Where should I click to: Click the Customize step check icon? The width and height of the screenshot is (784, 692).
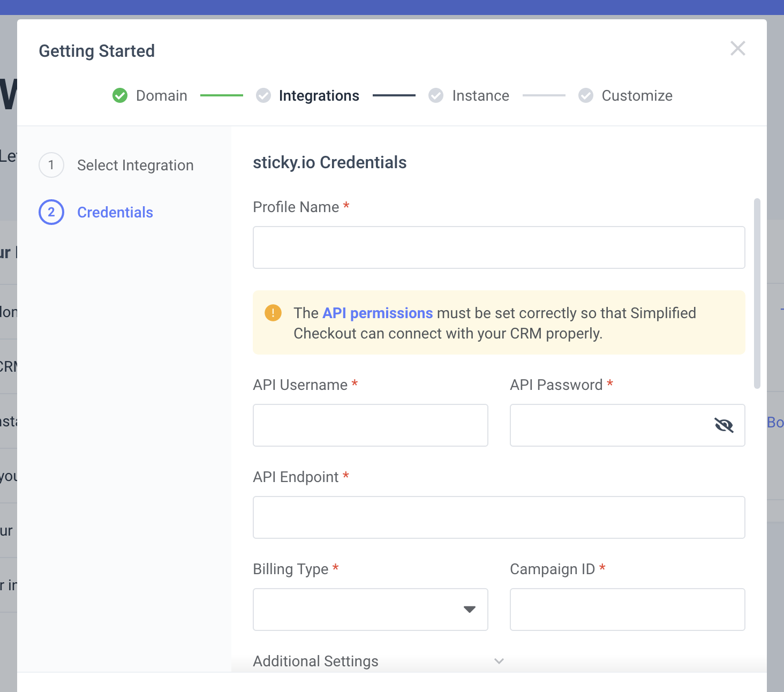coord(586,95)
